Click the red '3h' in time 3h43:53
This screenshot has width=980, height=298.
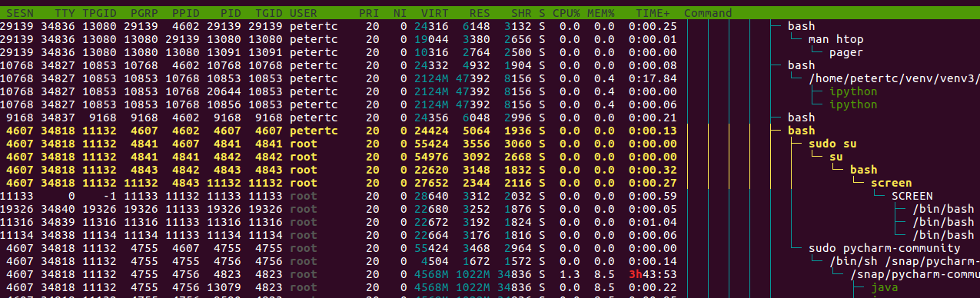point(636,274)
